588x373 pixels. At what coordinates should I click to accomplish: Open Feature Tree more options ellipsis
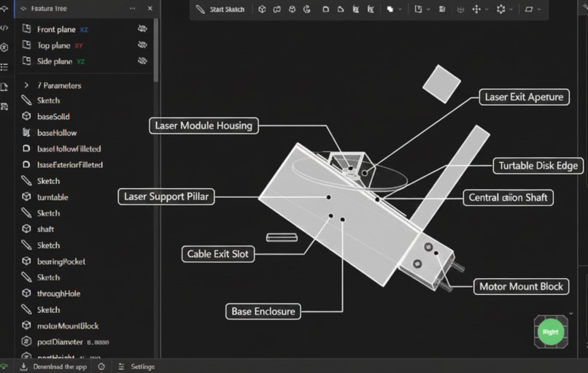pyautogui.click(x=132, y=8)
